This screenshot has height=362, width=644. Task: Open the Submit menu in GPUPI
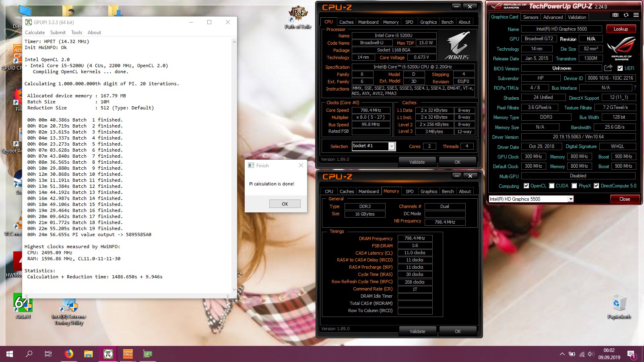(x=58, y=33)
